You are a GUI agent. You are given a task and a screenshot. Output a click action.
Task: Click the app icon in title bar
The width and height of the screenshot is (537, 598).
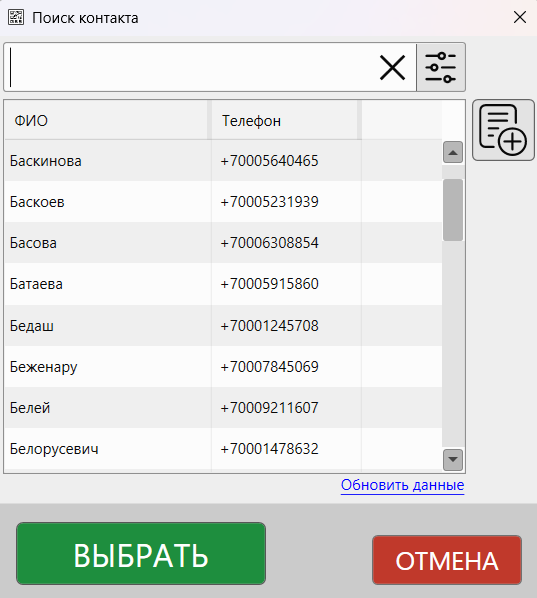16,18
